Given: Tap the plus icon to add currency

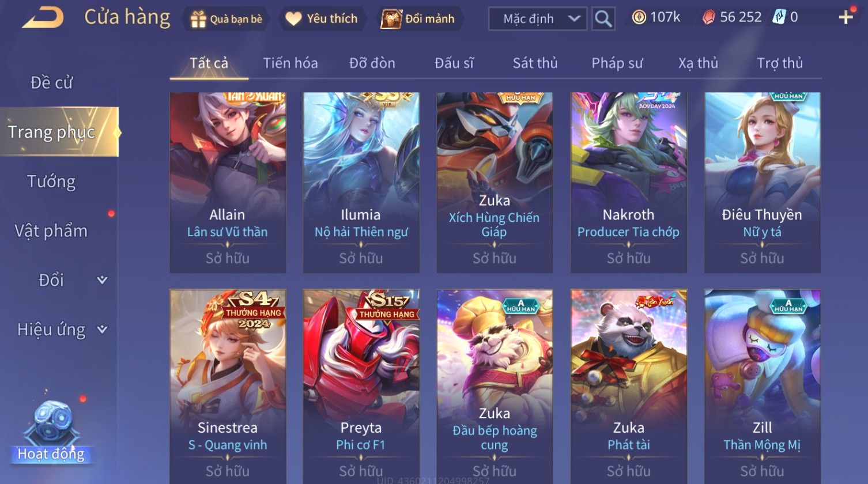Looking at the screenshot, I should click(846, 17).
